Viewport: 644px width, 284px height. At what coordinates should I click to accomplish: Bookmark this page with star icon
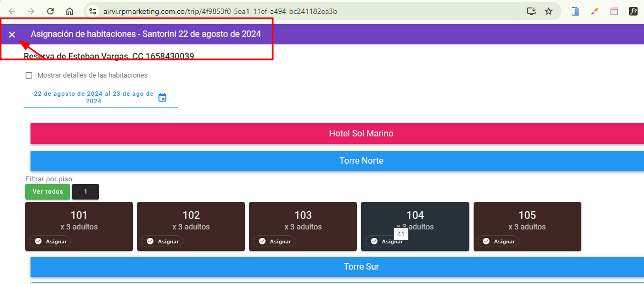click(x=549, y=11)
